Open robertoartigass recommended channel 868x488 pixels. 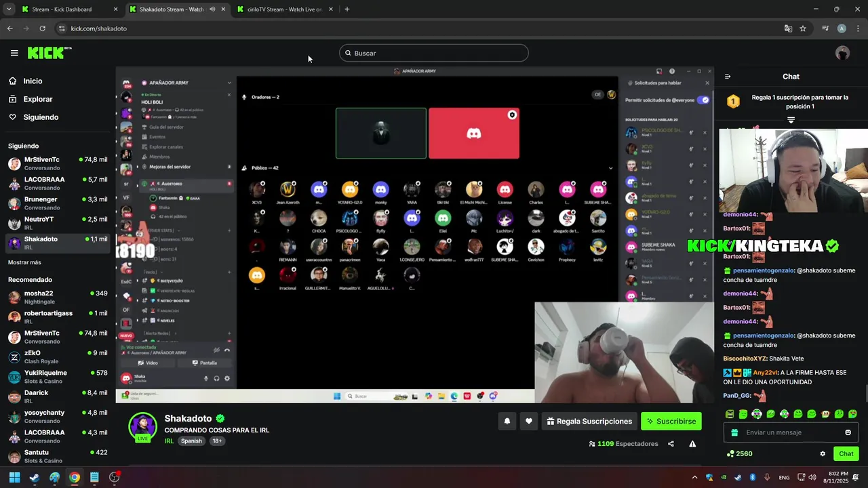point(58,317)
